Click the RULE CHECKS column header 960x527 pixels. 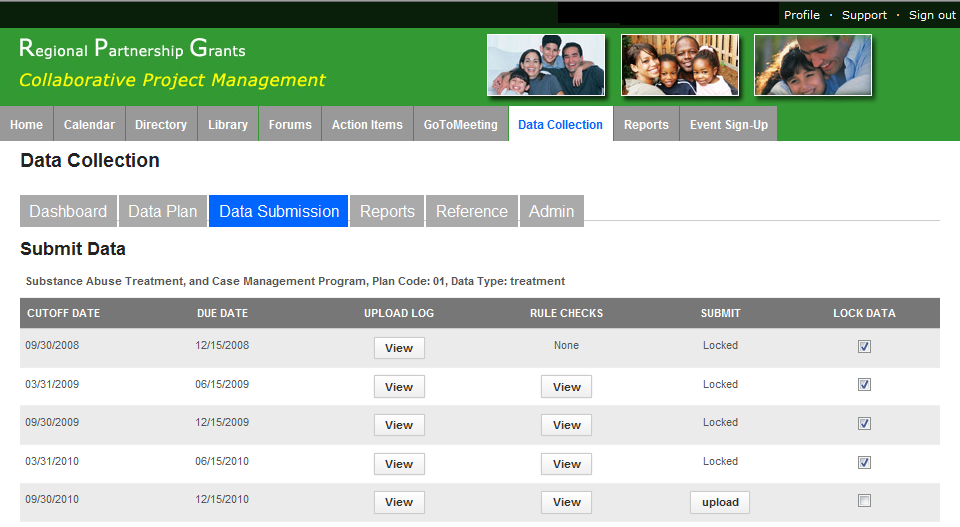coord(566,313)
